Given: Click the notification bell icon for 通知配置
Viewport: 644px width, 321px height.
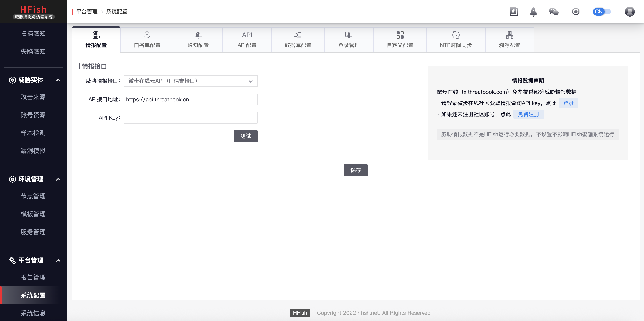Looking at the screenshot, I should click(x=198, y=35).
